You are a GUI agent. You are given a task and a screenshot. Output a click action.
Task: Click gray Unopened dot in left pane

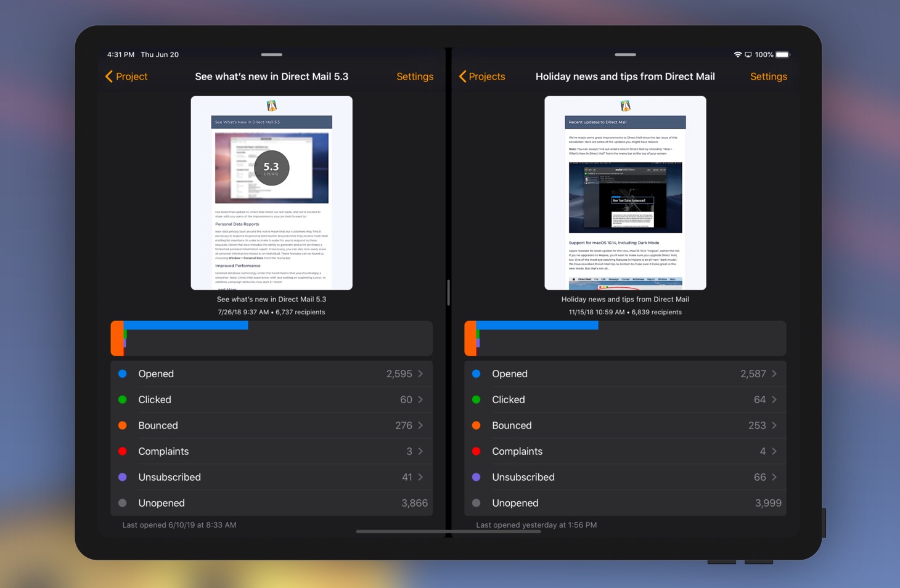123,503
